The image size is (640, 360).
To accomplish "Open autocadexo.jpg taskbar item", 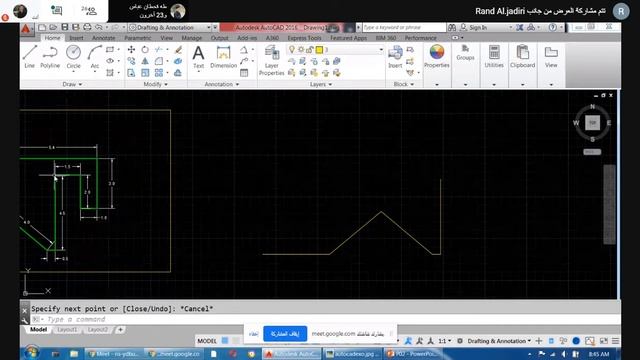I will pyautogui.click(x=352, y=354).
